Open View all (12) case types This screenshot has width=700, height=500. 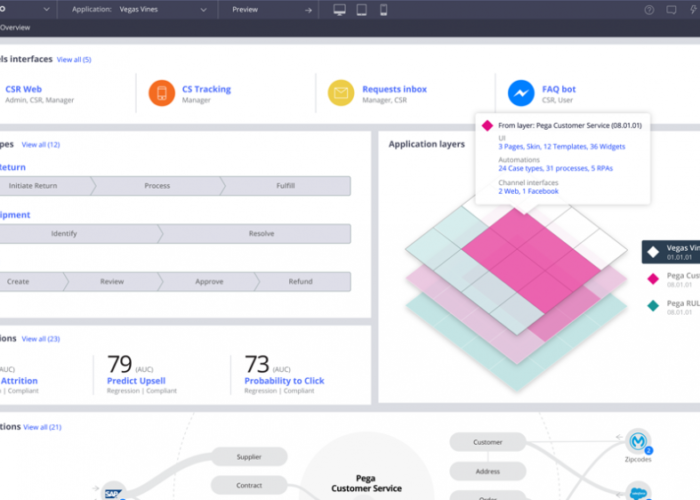pos(41,145)
